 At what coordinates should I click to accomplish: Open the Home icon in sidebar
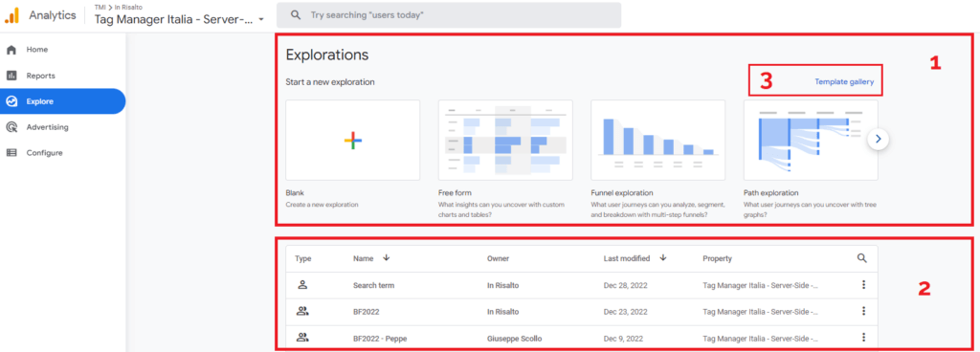[x=11, y=50]
